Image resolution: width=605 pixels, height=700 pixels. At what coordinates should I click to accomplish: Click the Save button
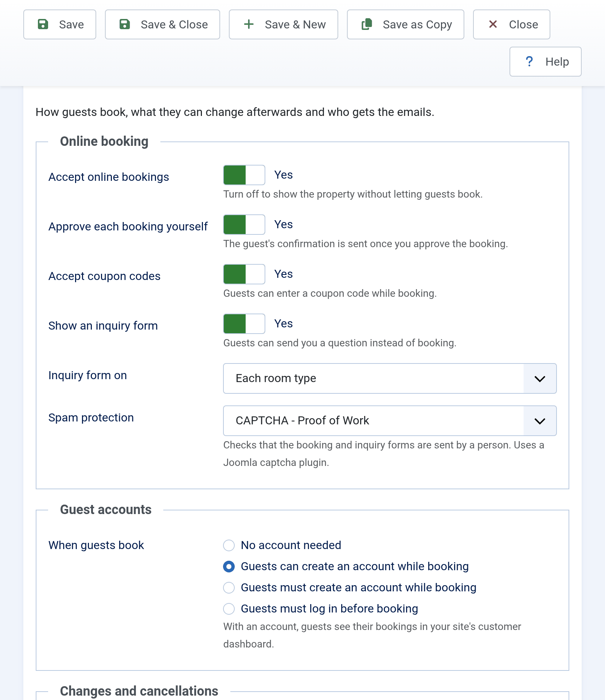[x=60, y=24]
